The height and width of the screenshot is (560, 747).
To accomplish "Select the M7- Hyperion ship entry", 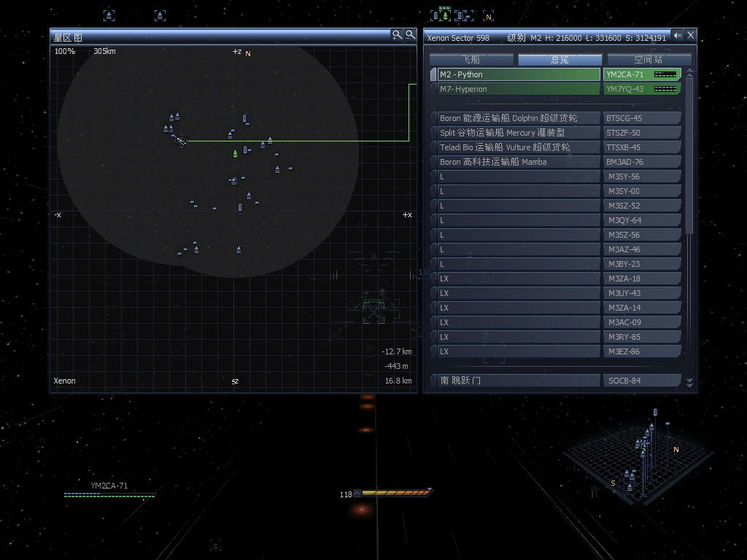I will tap(518, 89).
